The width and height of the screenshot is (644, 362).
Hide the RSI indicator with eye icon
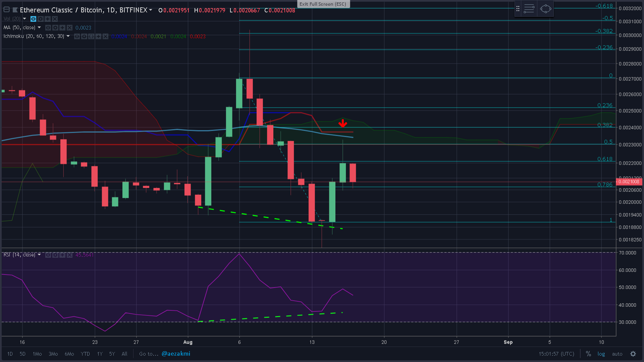coord(48,255)
